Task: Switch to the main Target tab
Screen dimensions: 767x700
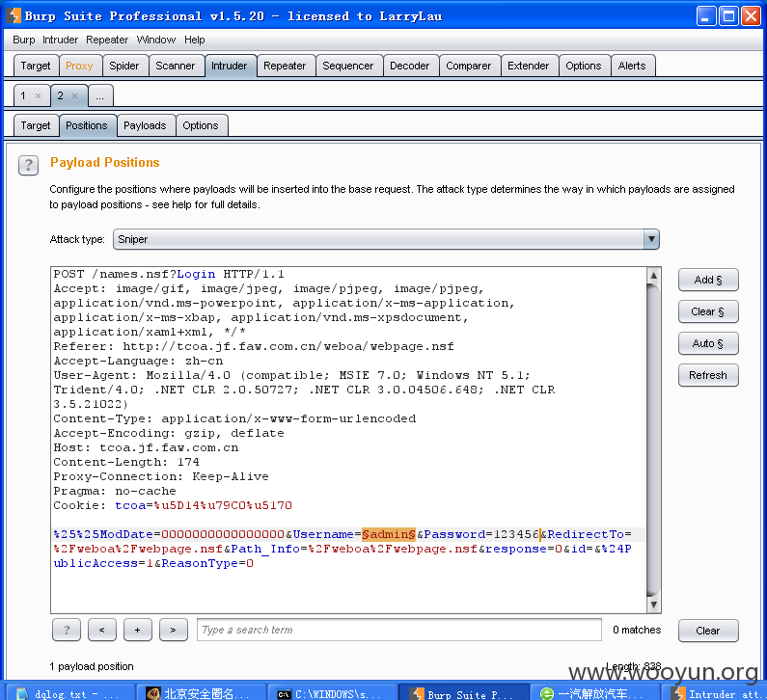Action: coord(36,66)
